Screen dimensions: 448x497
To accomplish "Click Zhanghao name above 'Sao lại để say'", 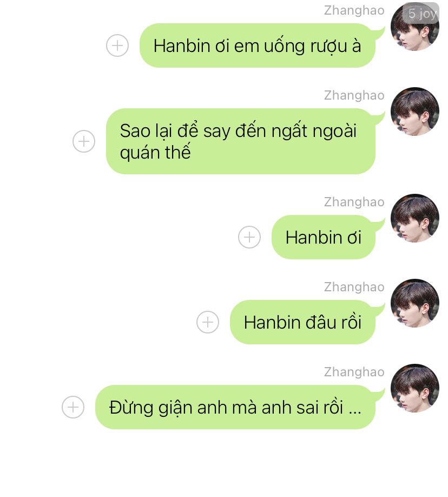I will (x=354, y=95).
